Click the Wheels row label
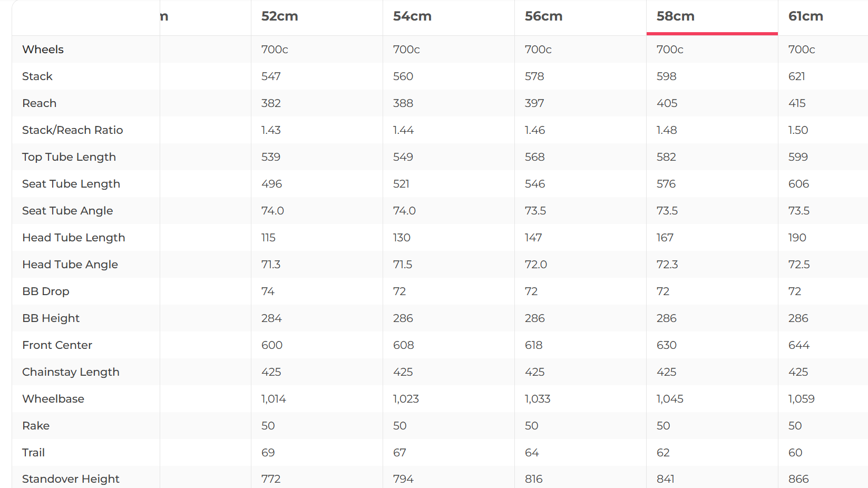 point(43,50)
